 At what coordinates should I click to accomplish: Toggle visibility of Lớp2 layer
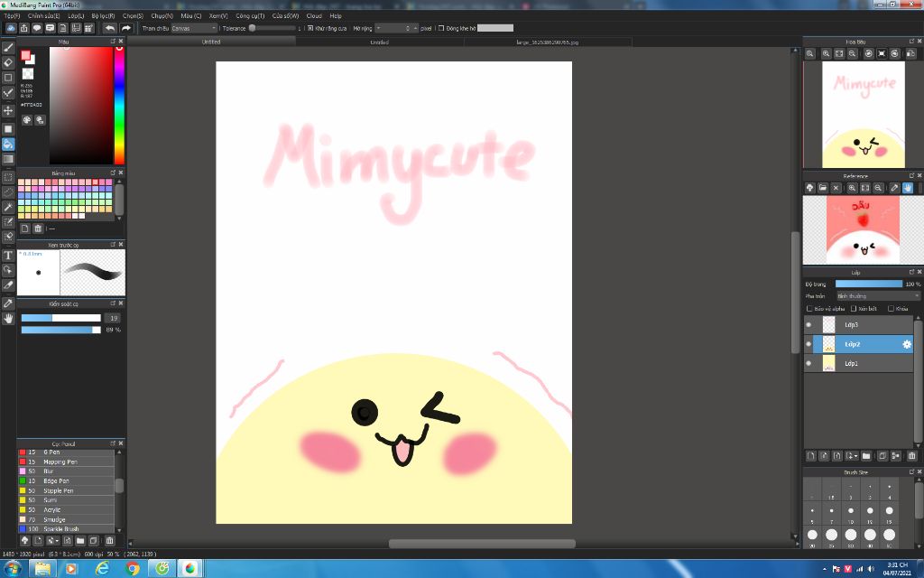808,344
